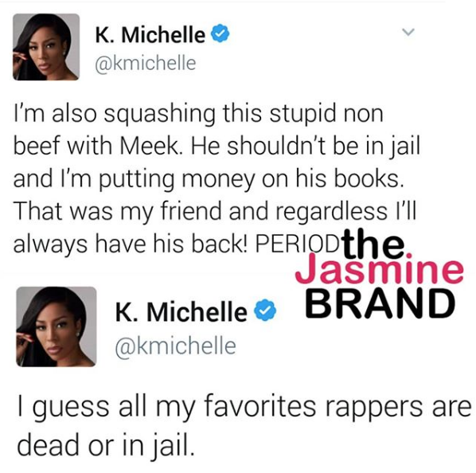
Task: Click the black "BRAND" watermark text
Action: [x=380, y=303]
